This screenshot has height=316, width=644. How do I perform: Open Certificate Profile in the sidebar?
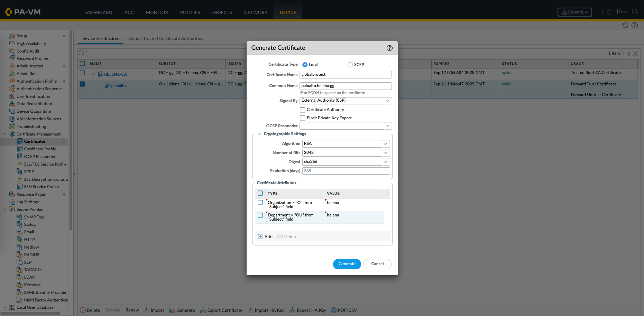pos(40,149)
